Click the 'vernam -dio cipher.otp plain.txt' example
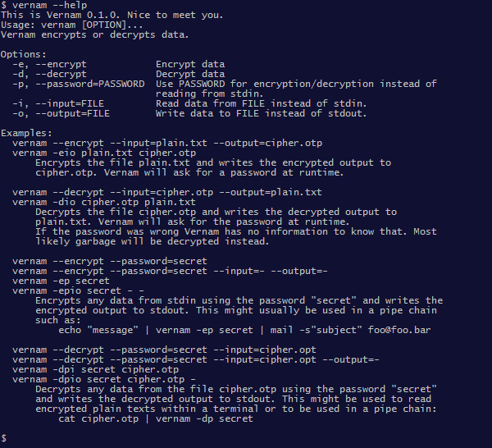 pos(104,202)
